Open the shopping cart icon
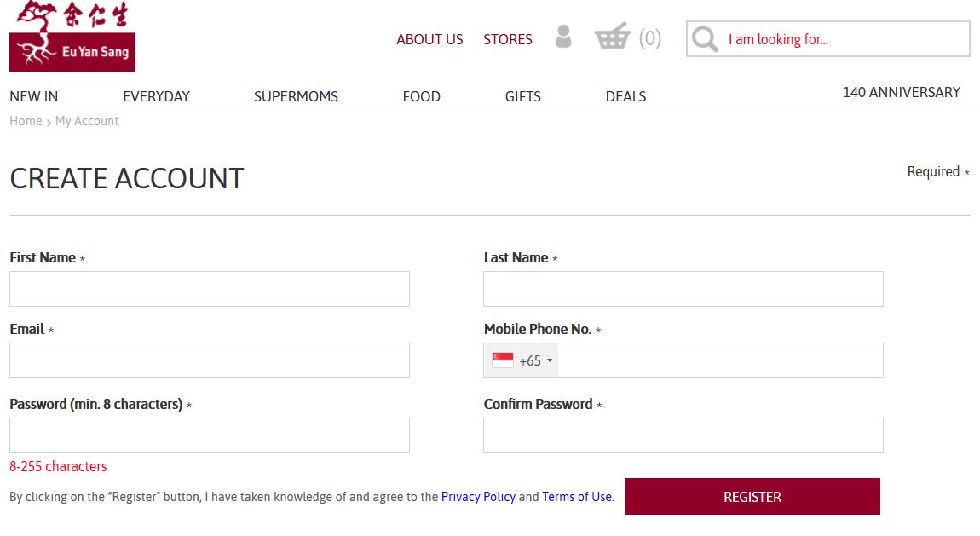This screenshot has height=536, width=980. click(612, 37)
